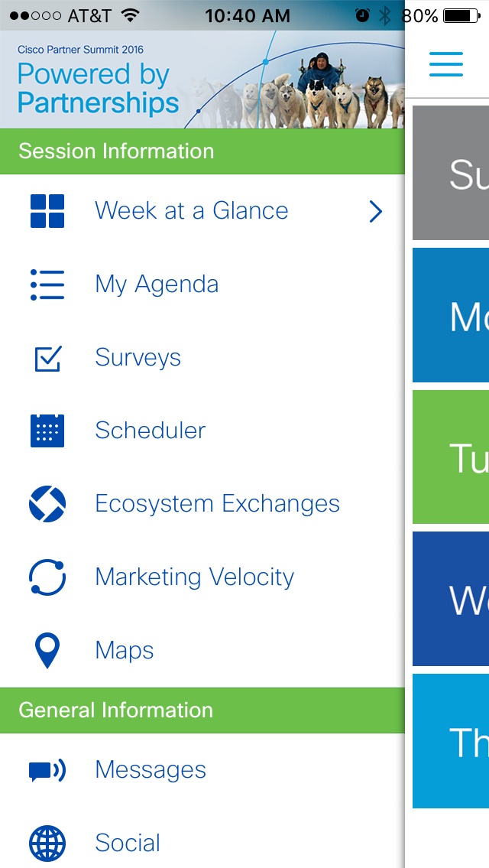Image resolution: width=489 pixels, height=868 pixels.
Task: Close the side menu via hamburger icon
Action: 446,64
